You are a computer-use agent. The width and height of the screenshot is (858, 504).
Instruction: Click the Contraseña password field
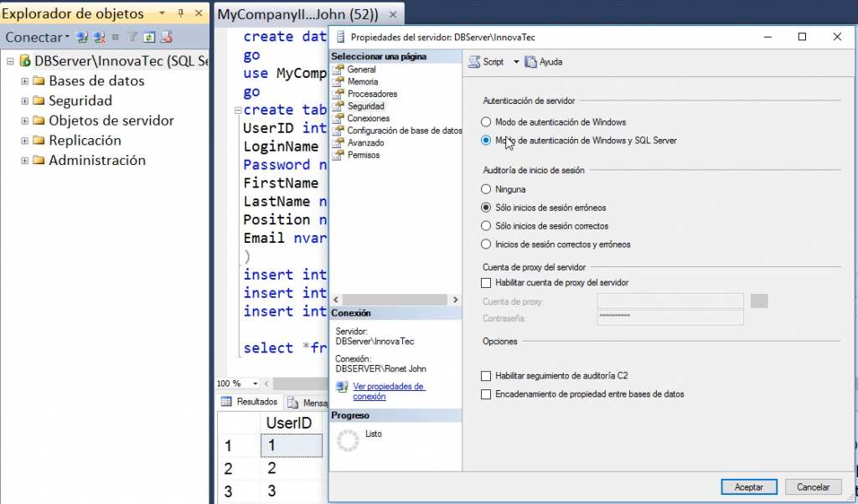click(x=670, y=317)
